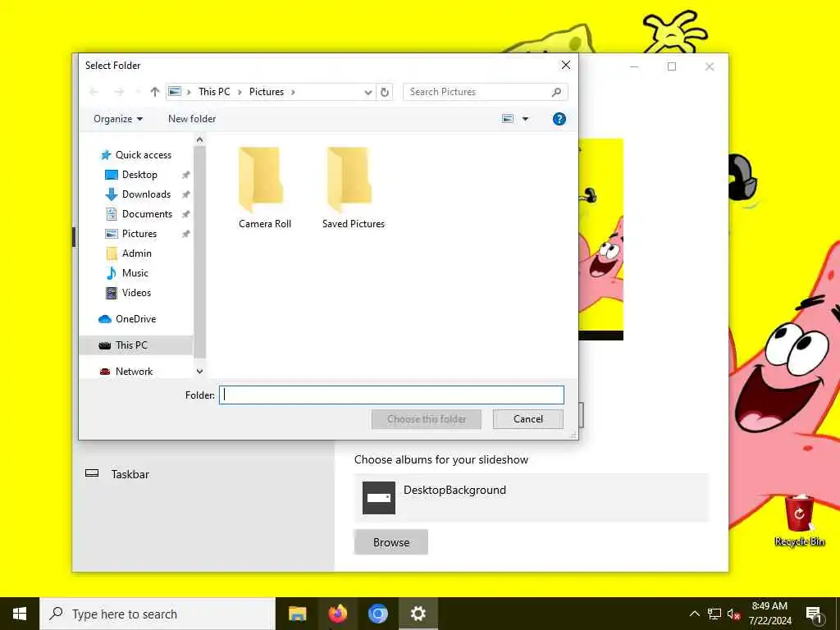
Task: Expand the chevron before This PC in the address bar
Action: [x=189, y=92]
